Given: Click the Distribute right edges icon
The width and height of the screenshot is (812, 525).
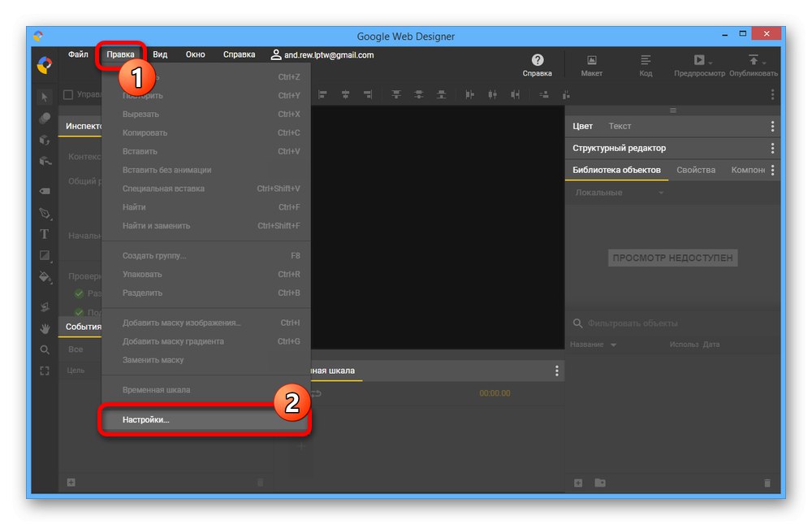Looking at the screenshot, I should pos(515,94).
